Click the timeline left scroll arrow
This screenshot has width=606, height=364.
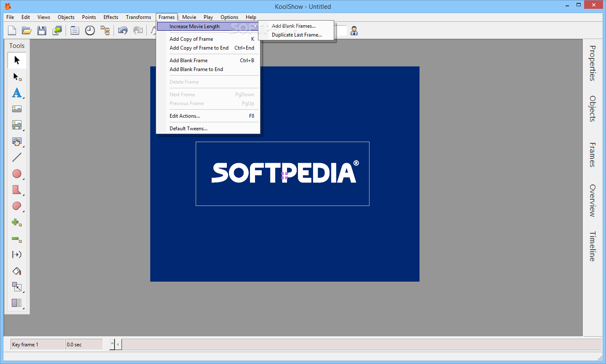(118, 345)
